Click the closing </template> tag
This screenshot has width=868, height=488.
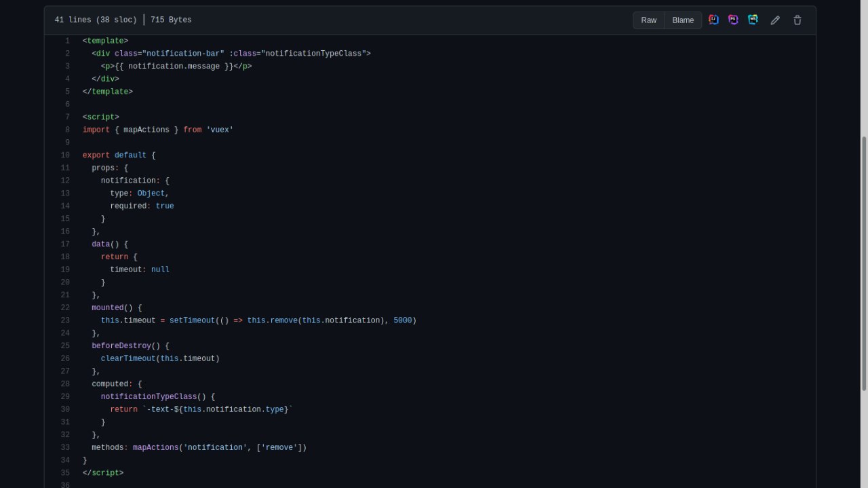point(108,92)
